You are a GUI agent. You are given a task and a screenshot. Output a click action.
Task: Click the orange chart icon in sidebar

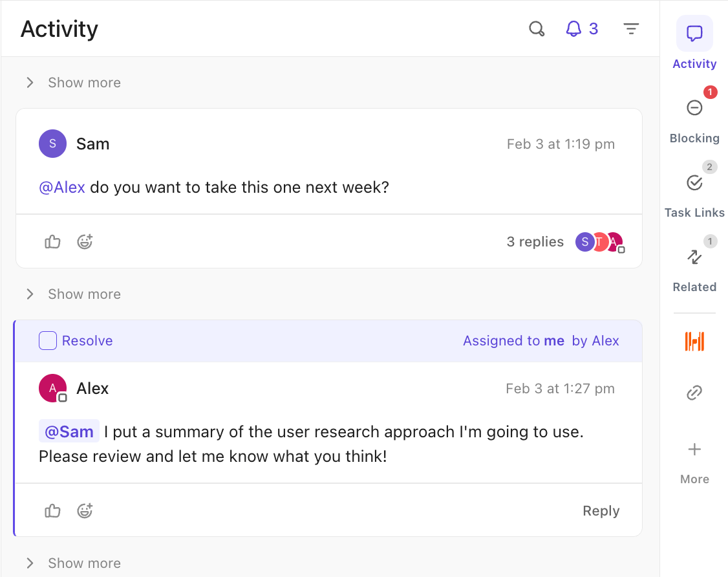point(694,341)
